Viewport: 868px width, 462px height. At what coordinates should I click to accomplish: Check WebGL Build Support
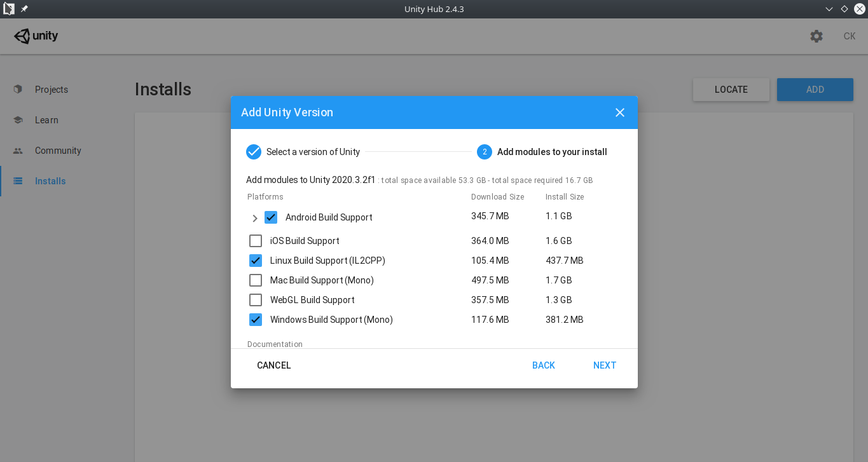256,300
